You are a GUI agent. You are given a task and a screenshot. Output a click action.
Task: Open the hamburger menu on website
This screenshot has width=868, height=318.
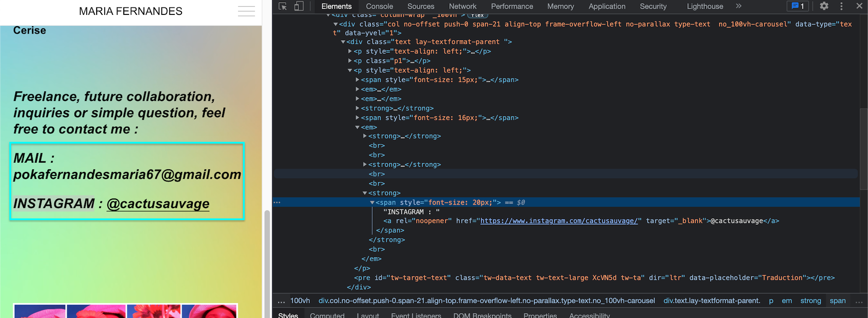(246, 11)
